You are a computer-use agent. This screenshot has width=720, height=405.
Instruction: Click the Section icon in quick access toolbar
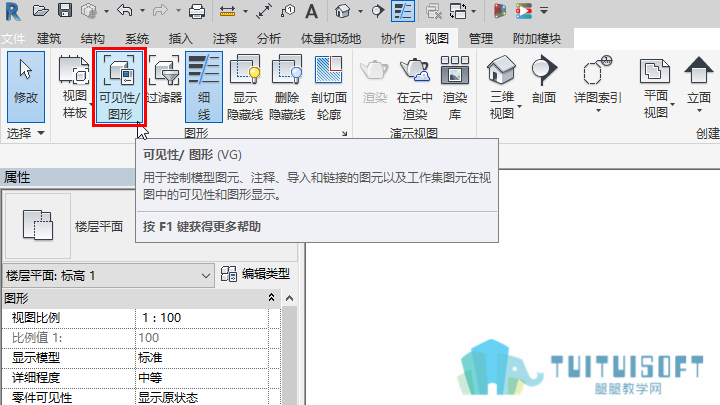pos(377,11)
